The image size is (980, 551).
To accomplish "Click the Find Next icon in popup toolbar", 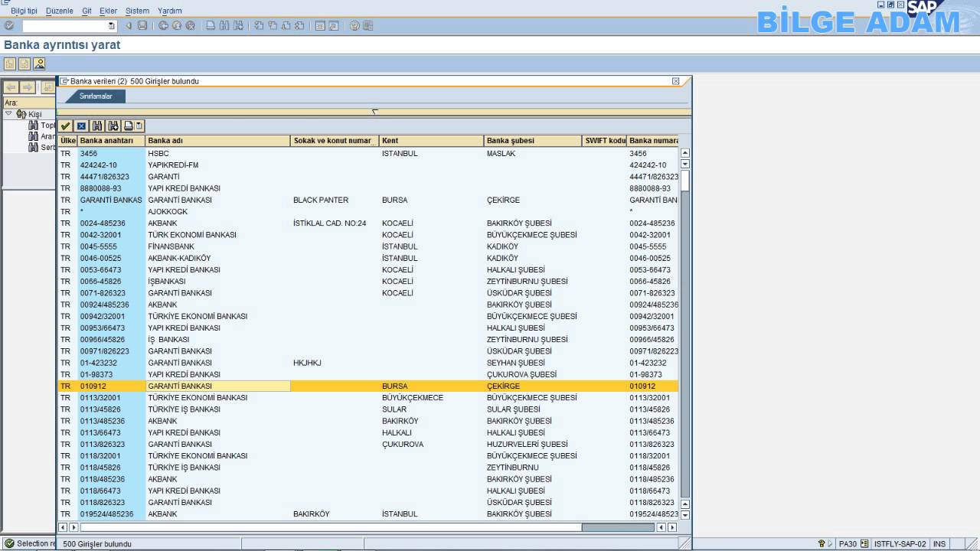I will [113, 126].
